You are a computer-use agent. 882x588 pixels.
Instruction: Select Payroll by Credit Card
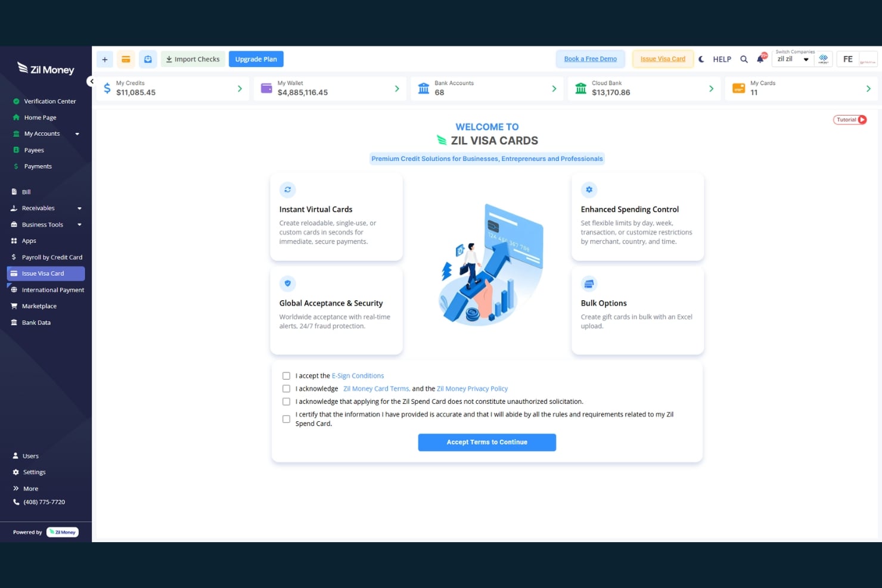click(x=52, y=257)
